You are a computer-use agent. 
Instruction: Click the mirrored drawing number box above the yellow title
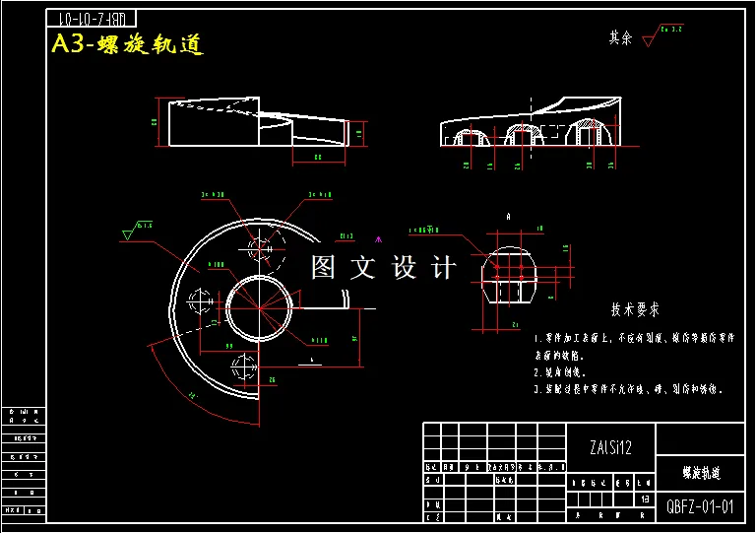92,19
